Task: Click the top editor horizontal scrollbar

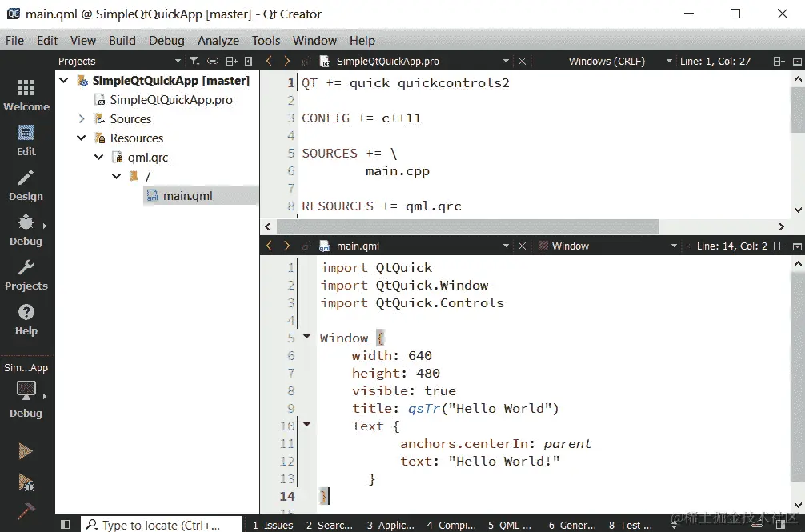Action: [467, 226]
